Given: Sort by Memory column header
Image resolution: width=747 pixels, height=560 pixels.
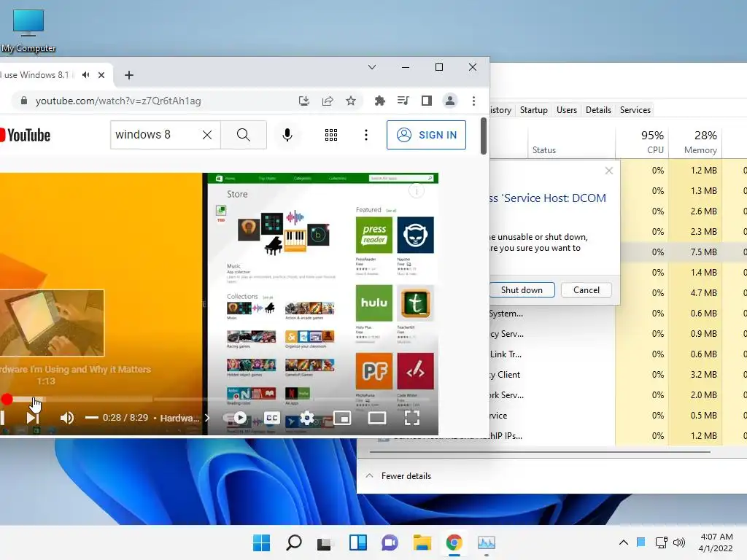Looking at the screenshot, I should tap(695, 143).
